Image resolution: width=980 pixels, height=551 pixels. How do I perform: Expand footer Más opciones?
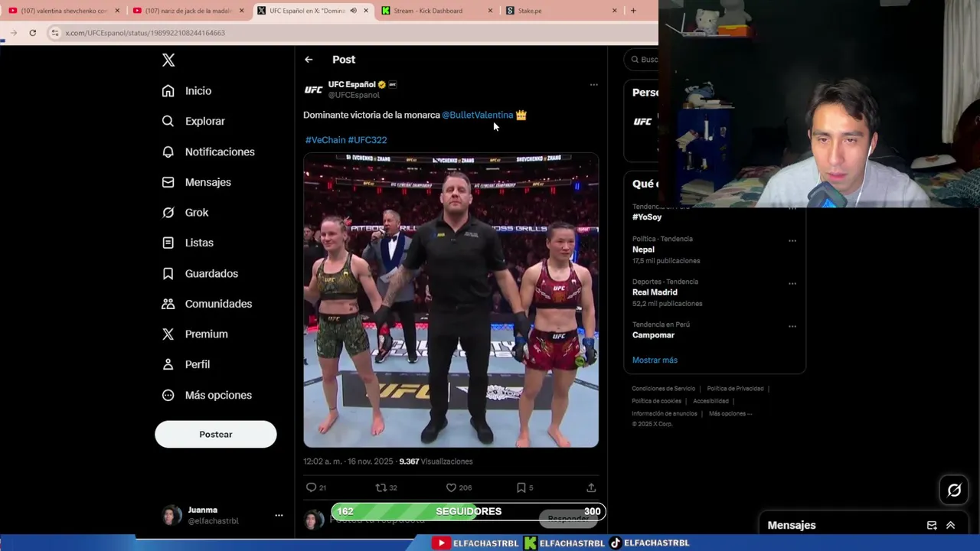coord(730,414)
